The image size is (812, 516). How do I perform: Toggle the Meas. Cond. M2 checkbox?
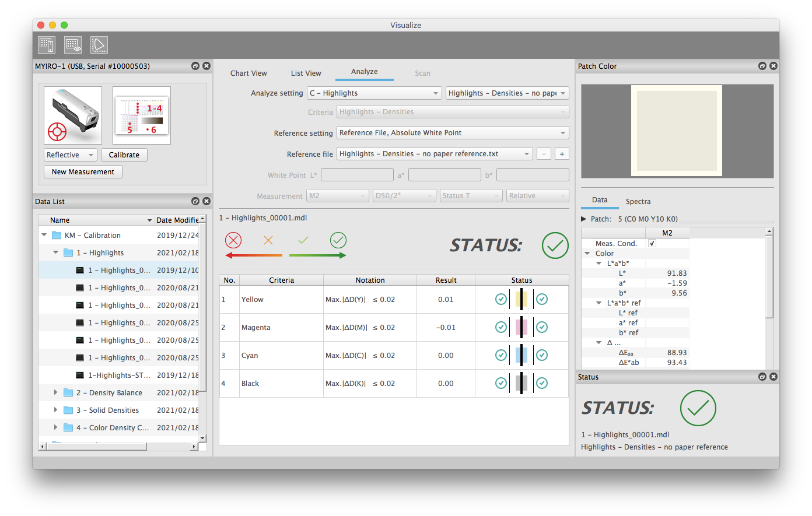pos(652,243)
